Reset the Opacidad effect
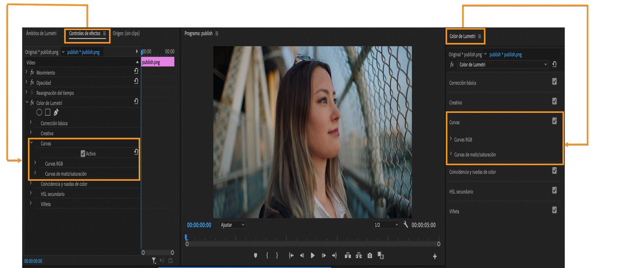The height and width of the screenshot is (268, 644). coord(136,81)
